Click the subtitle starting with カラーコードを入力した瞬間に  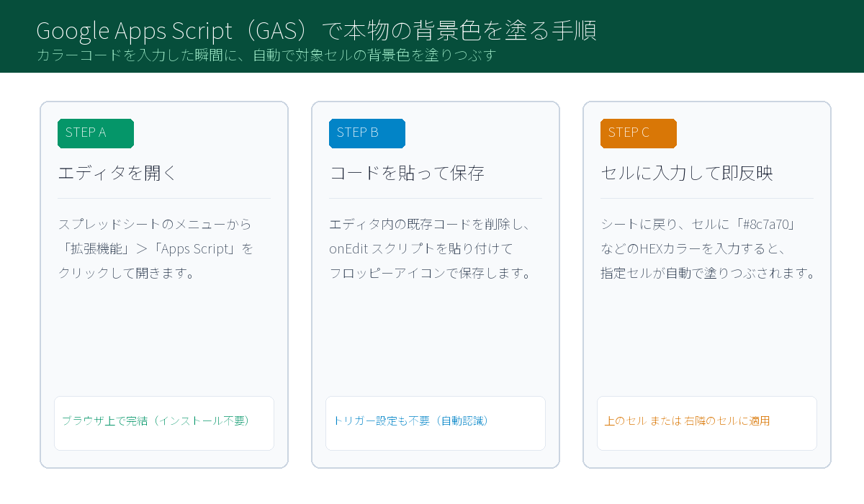coord(266,55)
